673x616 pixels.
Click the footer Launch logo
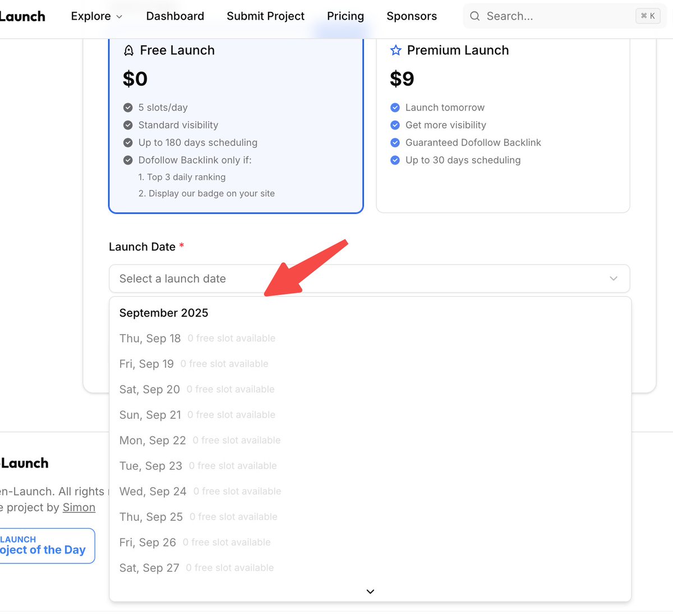25,463
